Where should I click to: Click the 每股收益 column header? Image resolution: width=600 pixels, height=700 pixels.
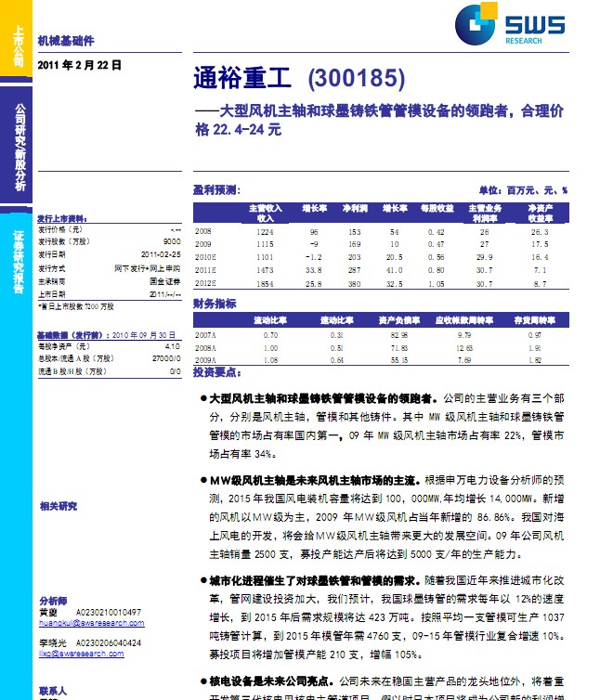(437, 209)
